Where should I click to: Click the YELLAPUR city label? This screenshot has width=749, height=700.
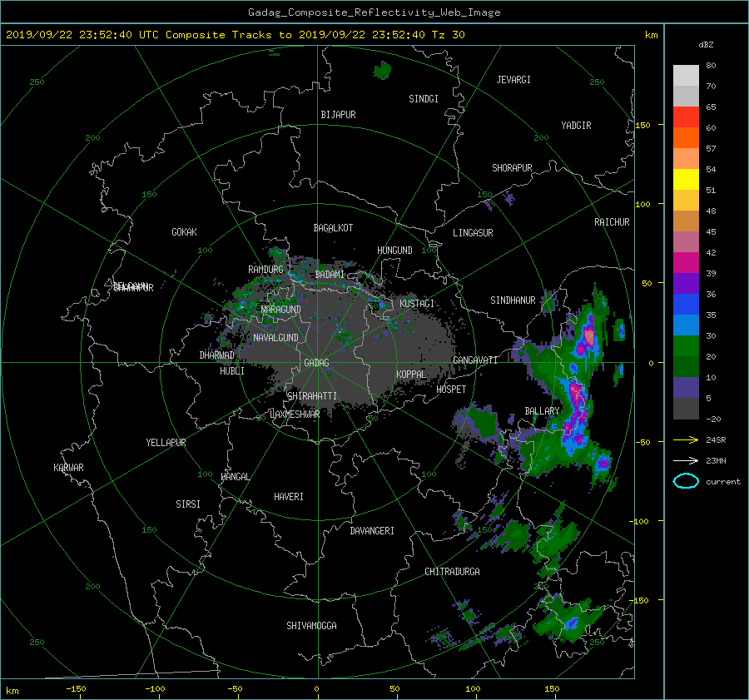tap(166, 443)
